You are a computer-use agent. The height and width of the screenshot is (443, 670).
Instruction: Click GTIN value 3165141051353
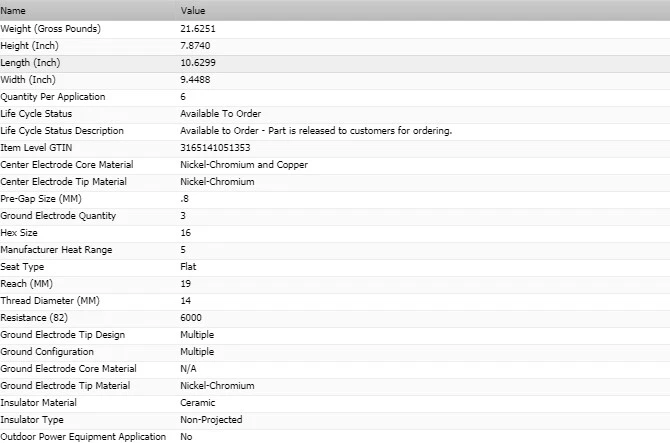point(215,148)
